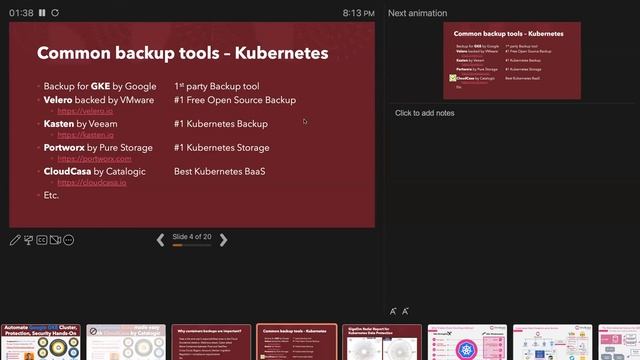640x360 pixels.
Task: Open more slide show options ellipsis
Action: pyautogui.click(x=69, y=240)
